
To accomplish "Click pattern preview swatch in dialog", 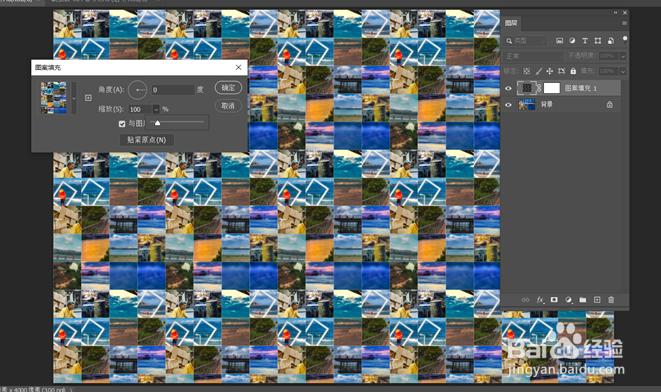I will coord(54,98).
